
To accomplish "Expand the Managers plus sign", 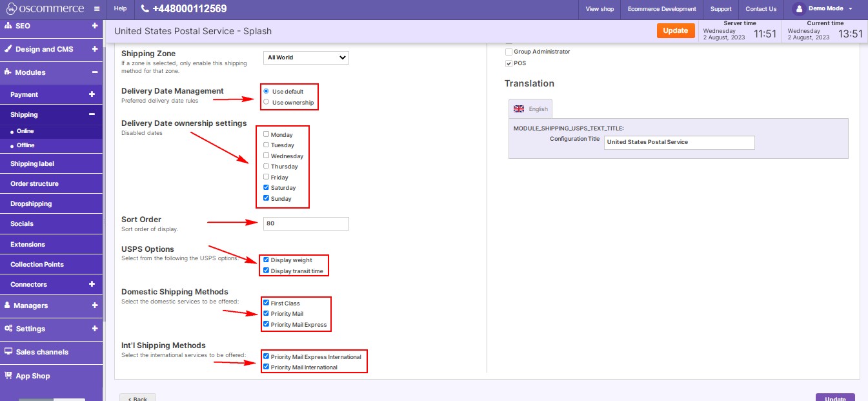I will click(95, 305).
